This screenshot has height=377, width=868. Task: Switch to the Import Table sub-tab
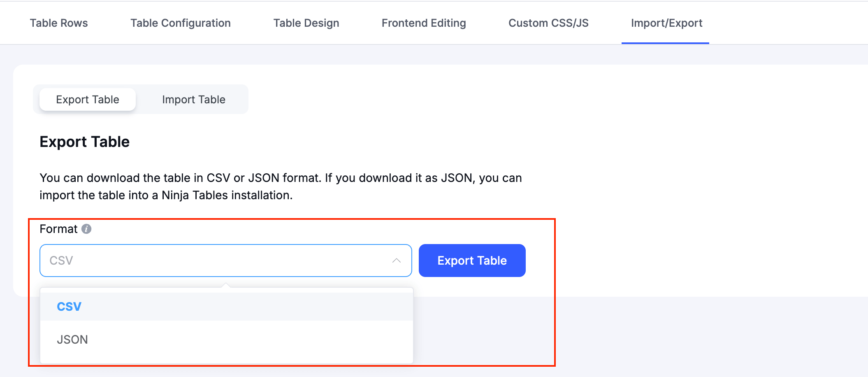(194, 100)
